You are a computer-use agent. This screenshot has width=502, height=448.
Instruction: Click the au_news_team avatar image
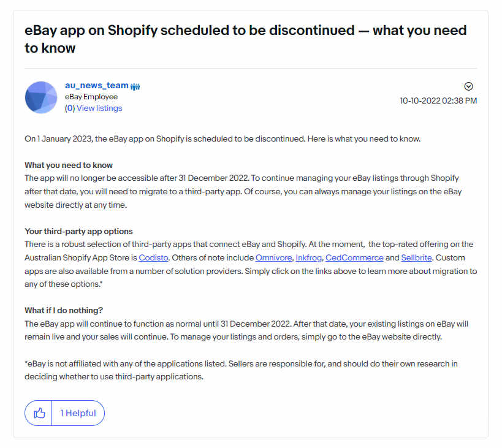(x=41, y=97)
